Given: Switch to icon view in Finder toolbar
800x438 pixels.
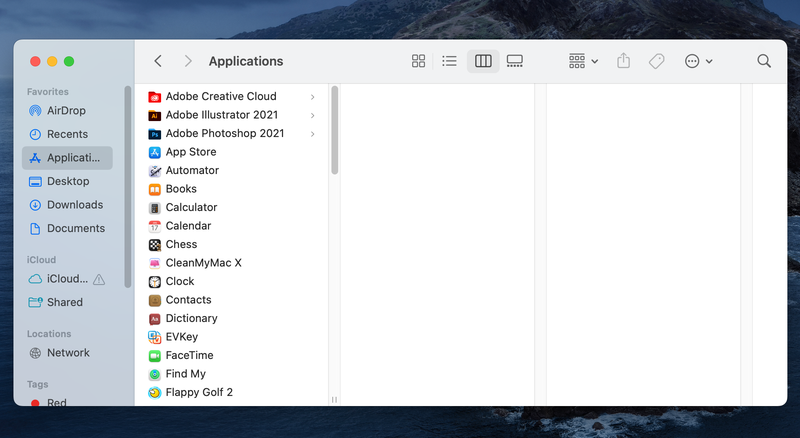Looking at the screenshot, I should [418, 61].
